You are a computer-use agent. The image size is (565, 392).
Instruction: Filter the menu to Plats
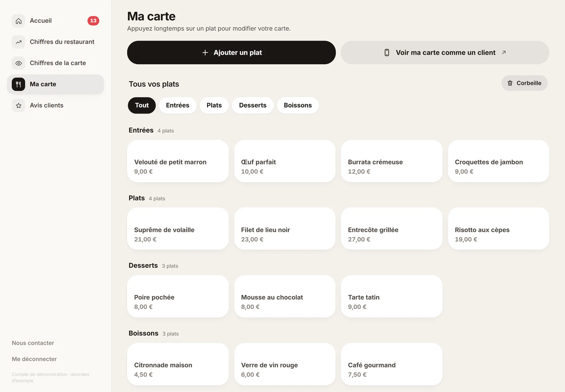click(x=214, y=105)
